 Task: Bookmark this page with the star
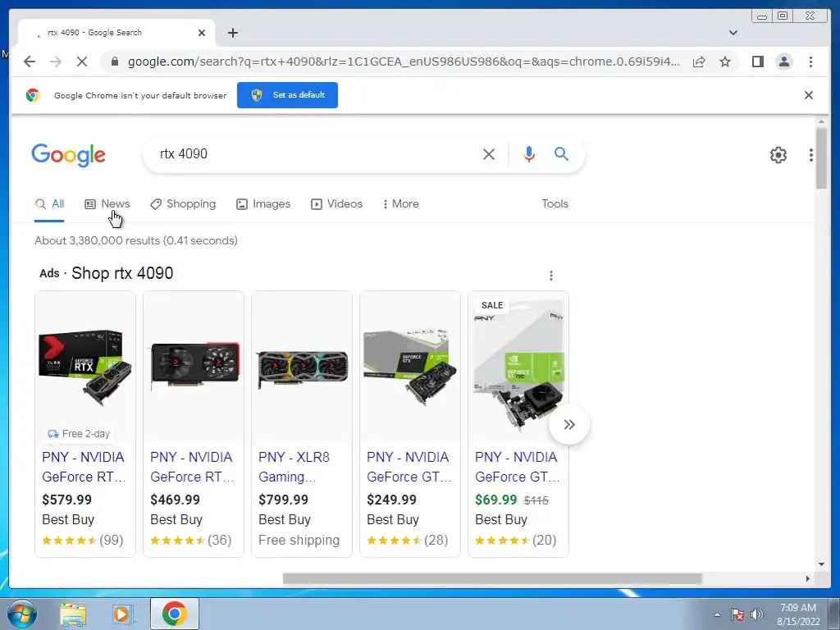pos(725,62)
